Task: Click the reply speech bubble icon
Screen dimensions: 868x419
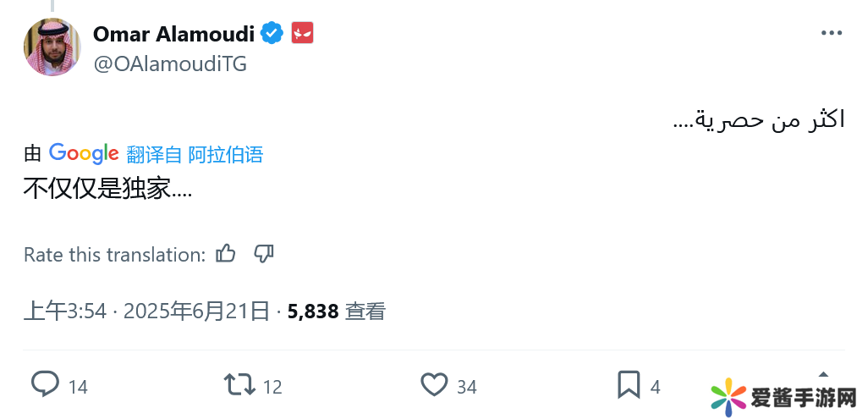Action: (45, 386)
